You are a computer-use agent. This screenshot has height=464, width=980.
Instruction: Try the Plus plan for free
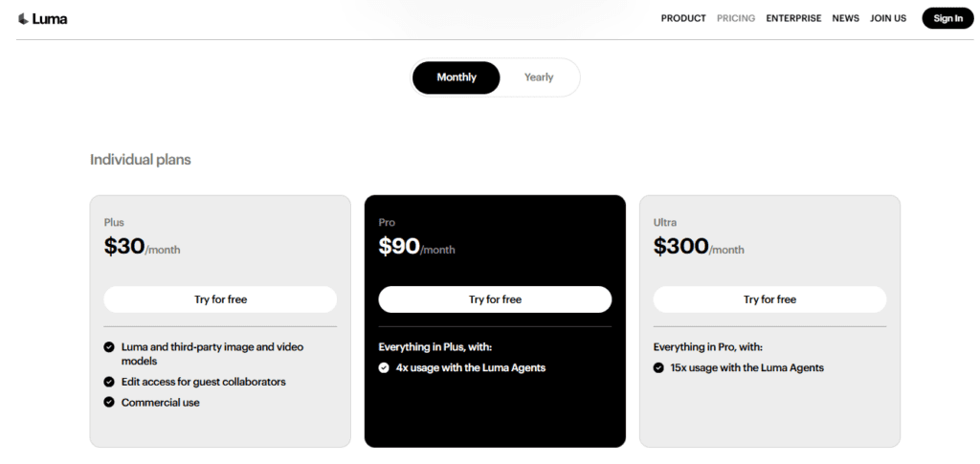pyautogui.click(x=220, y=299)
